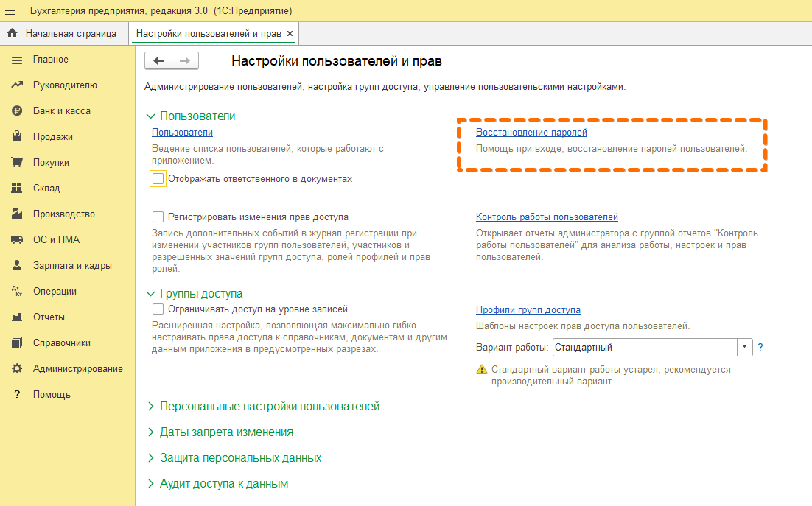Check Регистрировать изменения прав доступа
The image size is (812, 506).
click(x=158, y=217)
